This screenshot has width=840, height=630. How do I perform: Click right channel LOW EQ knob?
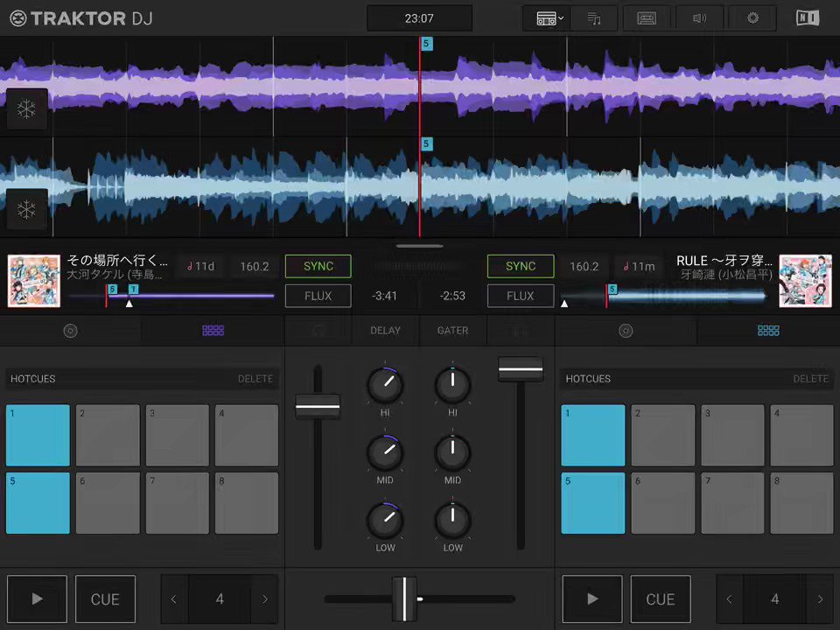tap(452, 520)
